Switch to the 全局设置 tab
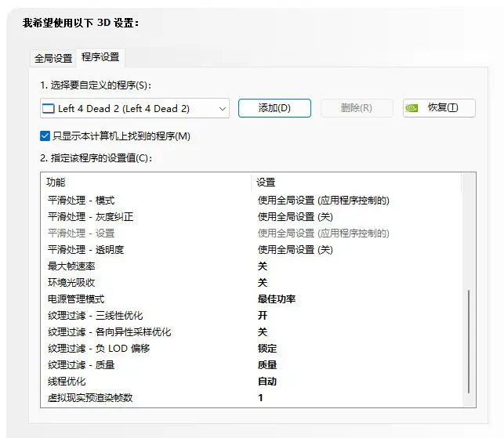The height and width of the screenshot is (438, 504). coord(53,59)
